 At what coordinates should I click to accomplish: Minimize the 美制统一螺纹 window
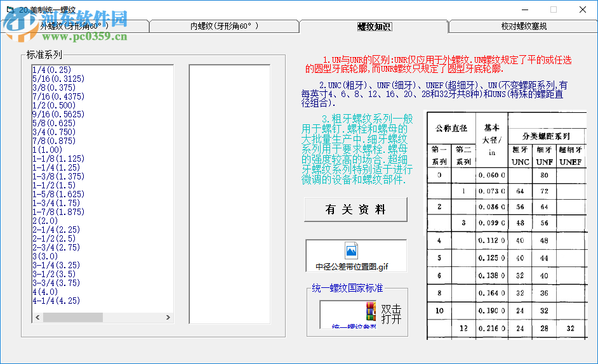[x=525, y=10]
